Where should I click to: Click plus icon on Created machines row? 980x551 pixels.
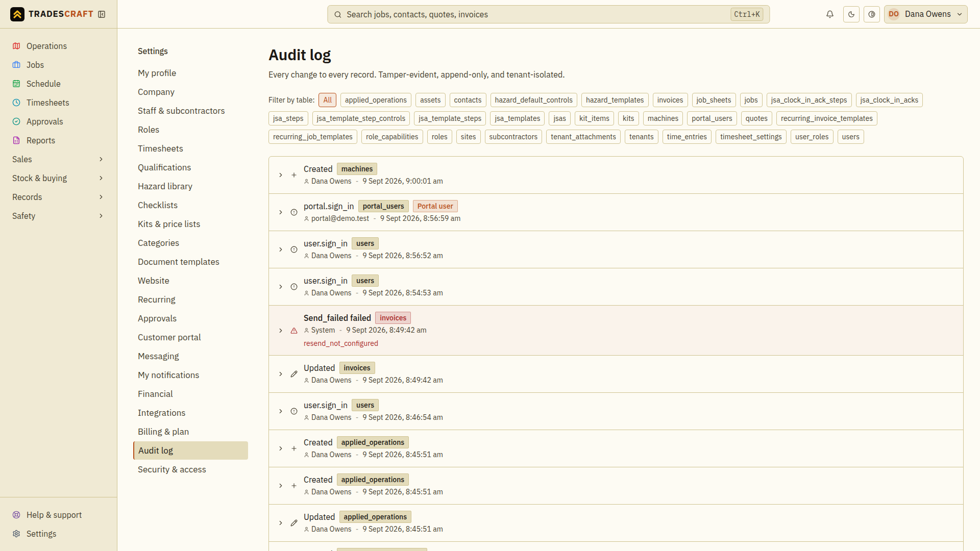click(x=294, y=175)
